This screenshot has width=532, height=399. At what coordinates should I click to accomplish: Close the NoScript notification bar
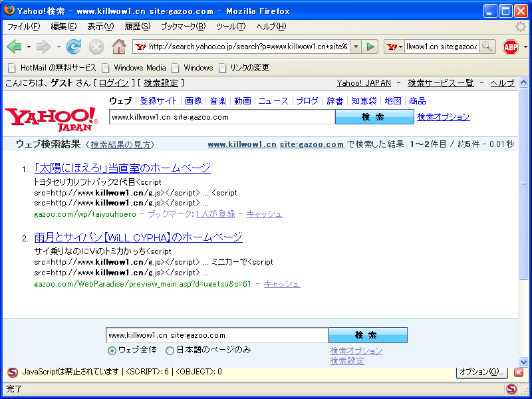click(519, 372)
